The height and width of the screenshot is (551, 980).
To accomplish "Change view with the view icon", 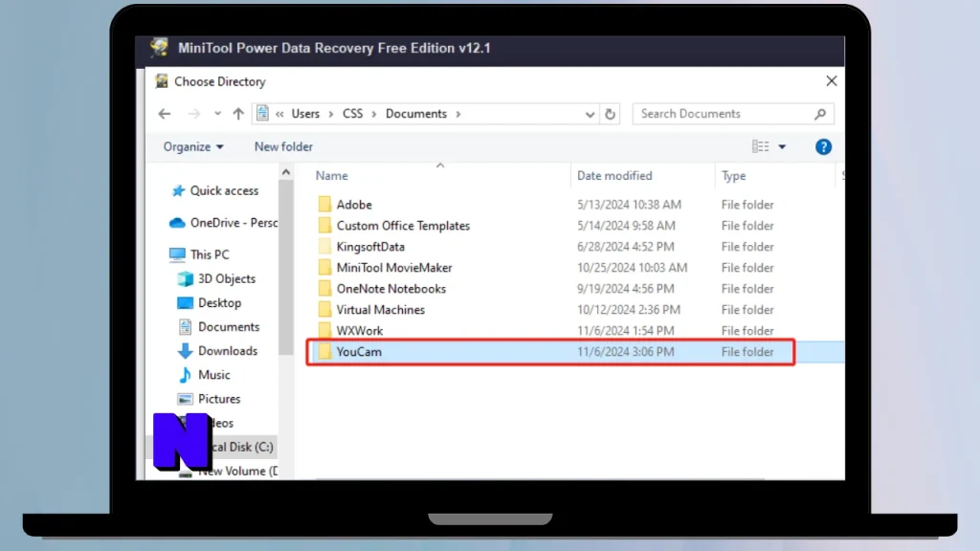I will pyautogui.click(x=760, y=146).
